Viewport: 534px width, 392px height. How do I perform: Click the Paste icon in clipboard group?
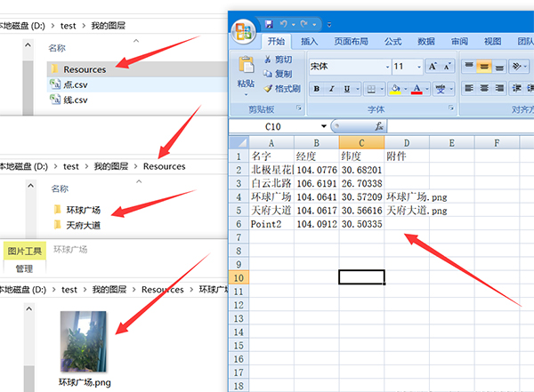point(247,71)
